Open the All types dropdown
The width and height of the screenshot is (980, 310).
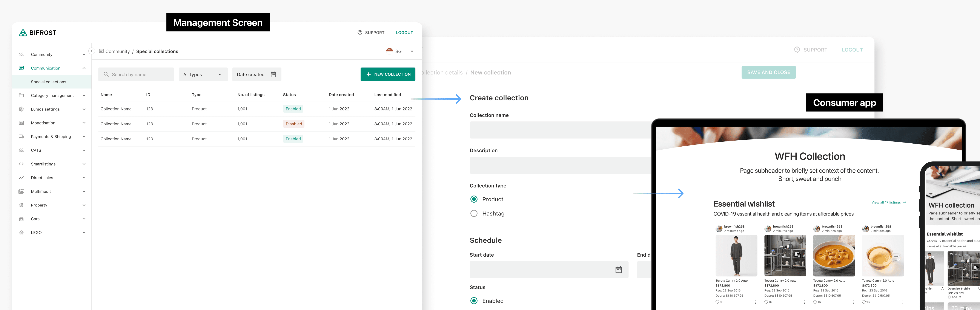point(203,75)
